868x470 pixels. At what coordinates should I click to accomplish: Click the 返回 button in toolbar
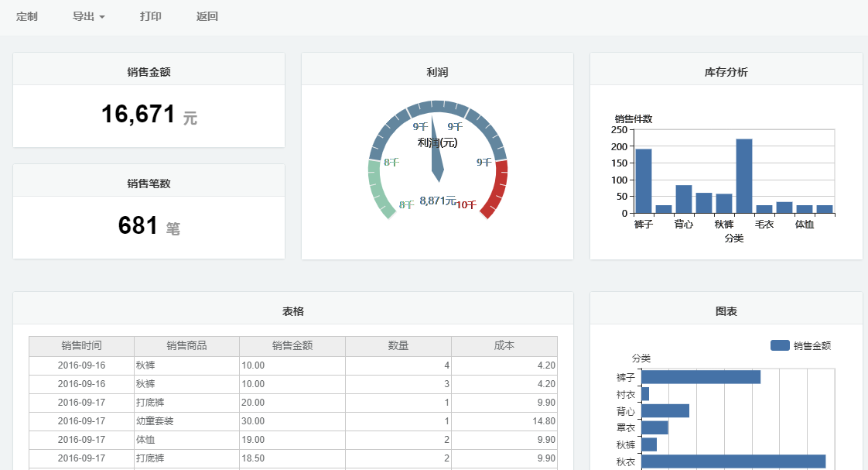207,16
